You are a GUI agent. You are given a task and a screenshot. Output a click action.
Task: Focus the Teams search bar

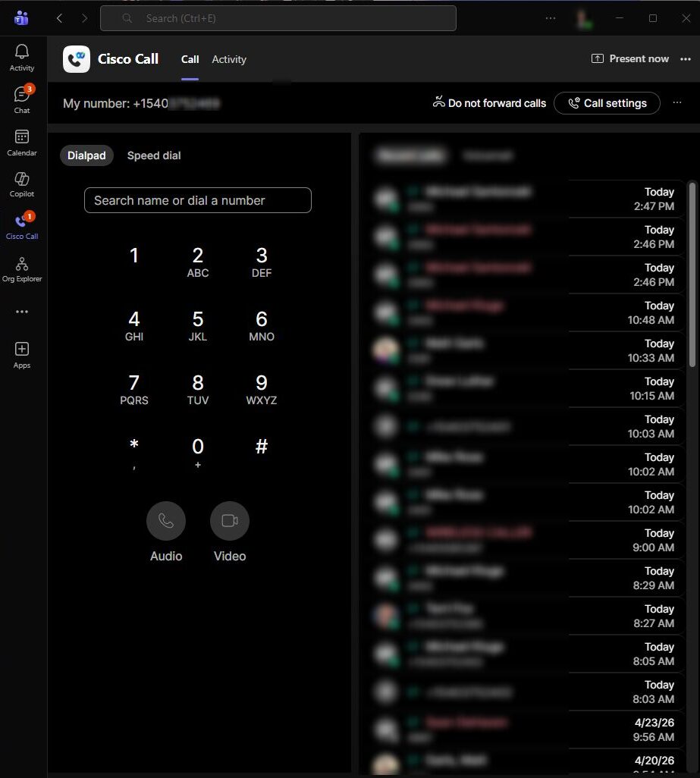(278, 18)
